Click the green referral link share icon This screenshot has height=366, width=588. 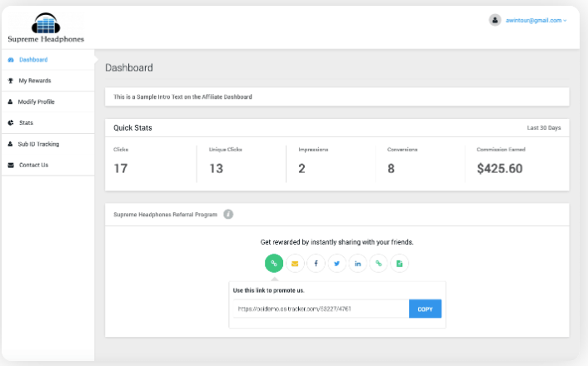(274, 264)
